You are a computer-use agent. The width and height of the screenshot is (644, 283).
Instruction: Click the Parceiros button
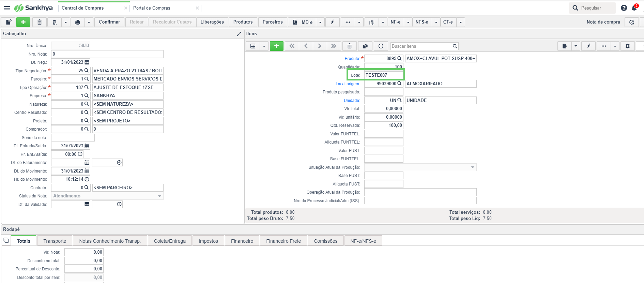click(x=273, y=22)
